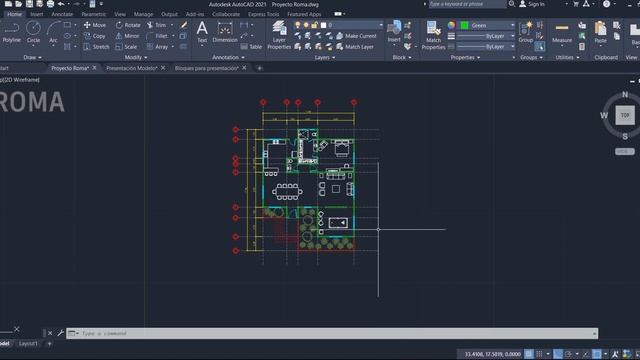Insert a Table
This screenshot has height=360, width=640.
251,47
